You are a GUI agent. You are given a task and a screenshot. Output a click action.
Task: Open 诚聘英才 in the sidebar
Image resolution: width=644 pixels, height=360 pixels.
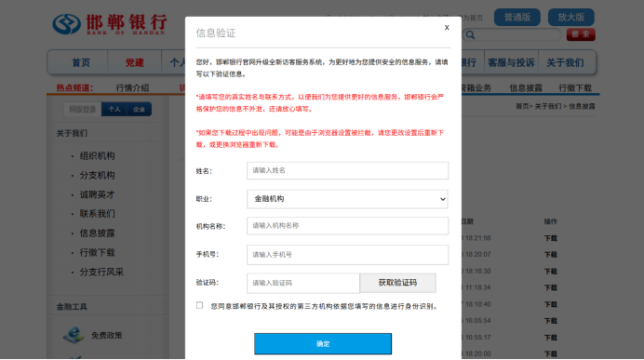click(x=98, y=194)
